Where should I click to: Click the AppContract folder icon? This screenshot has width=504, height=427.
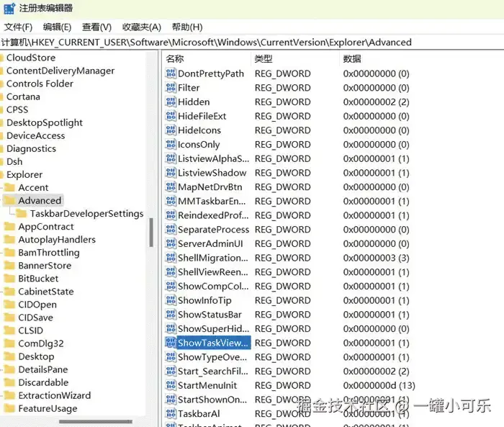click(9, 226)
